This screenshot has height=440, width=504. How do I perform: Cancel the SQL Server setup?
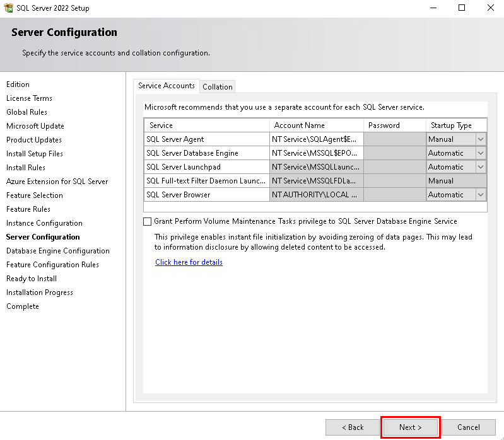tap(468, 427)
